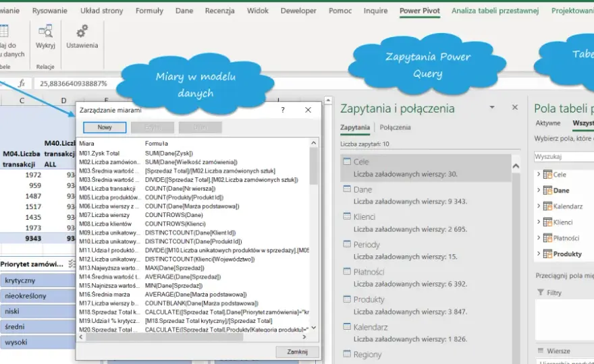Click the Produkty query table icon

pos(347,299)
